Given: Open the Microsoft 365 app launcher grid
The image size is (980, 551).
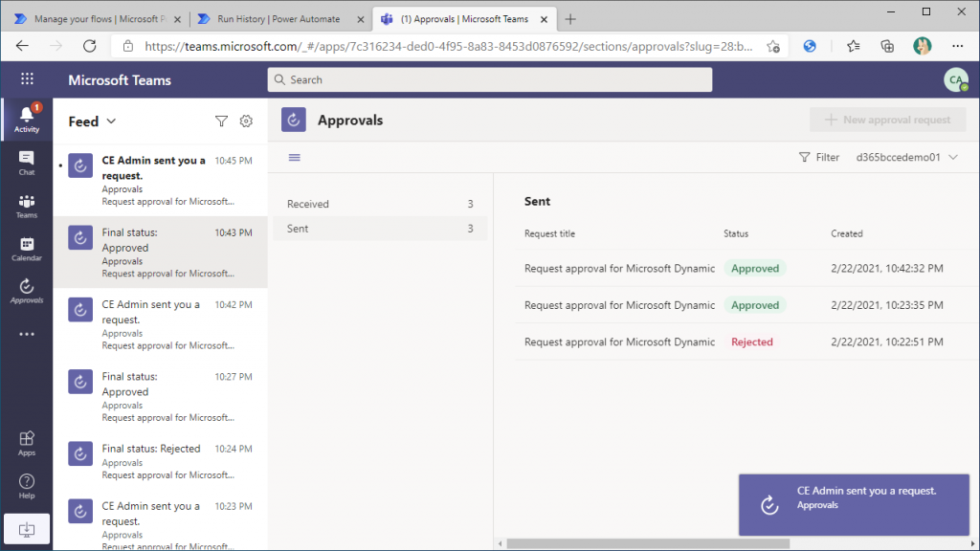Looking at the screenshot, I should coord(27,78).
